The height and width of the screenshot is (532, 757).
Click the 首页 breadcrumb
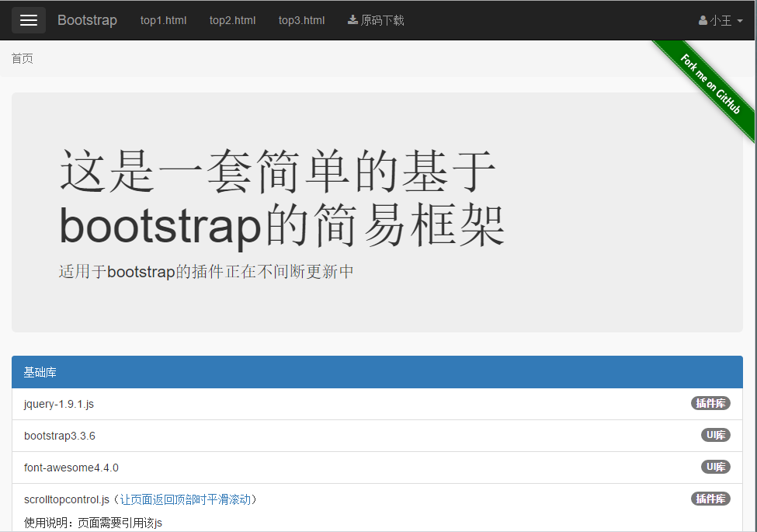[23, 58]
